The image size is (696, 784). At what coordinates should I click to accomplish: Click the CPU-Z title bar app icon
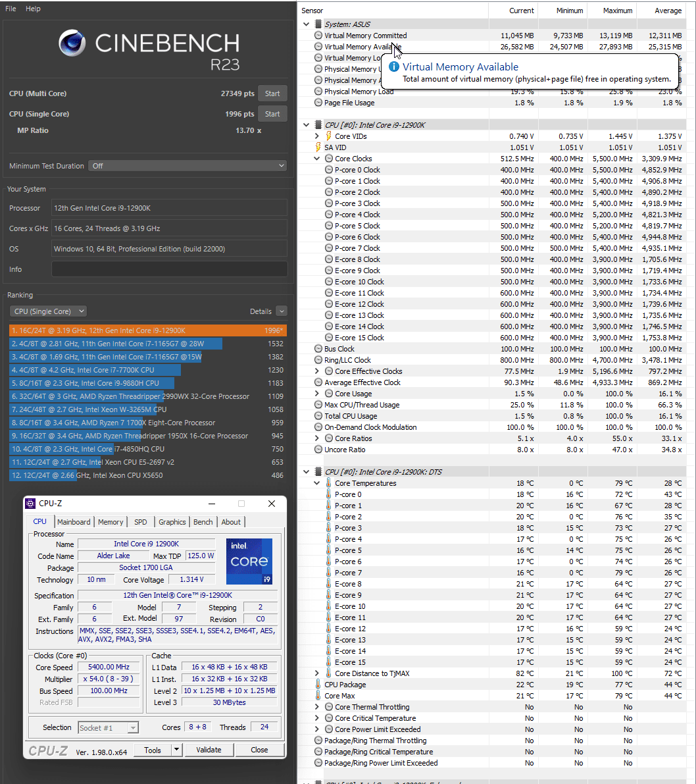click(x=30, y=504)
